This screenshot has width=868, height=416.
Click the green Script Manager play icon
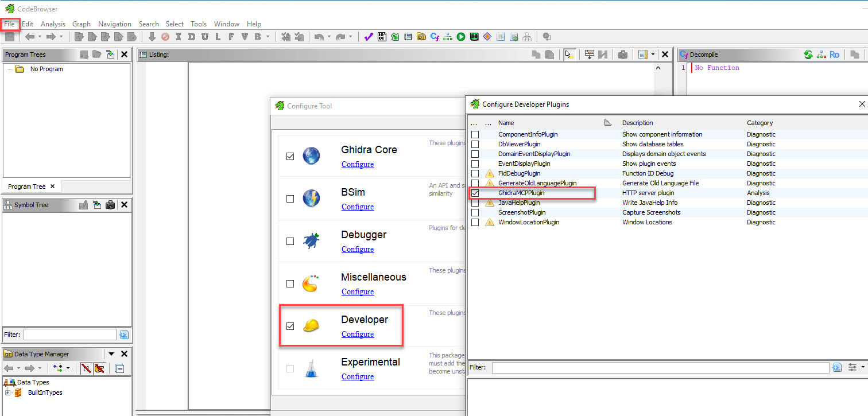461,37
